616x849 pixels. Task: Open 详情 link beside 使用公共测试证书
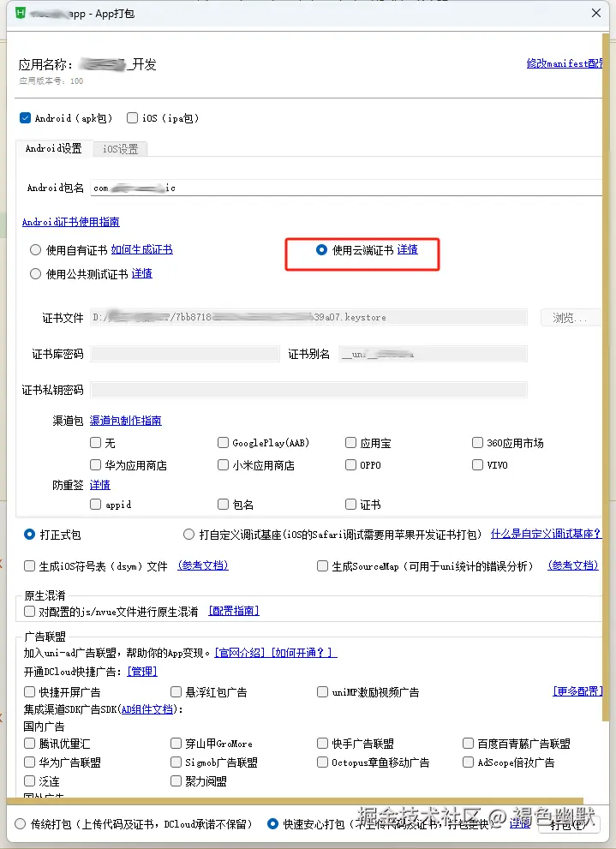point(142,273)
